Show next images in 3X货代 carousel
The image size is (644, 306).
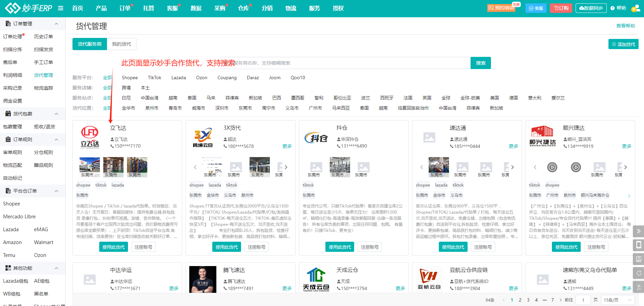click(x=286, y=167)
